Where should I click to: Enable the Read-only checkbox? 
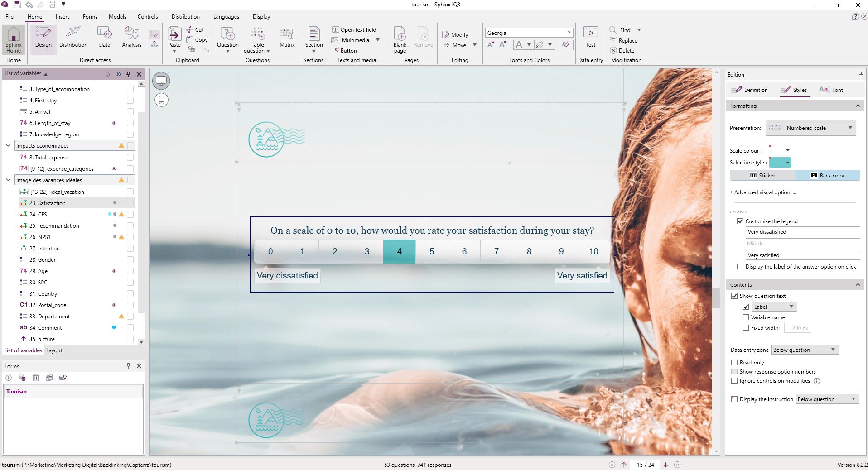[x=735, y=362]
